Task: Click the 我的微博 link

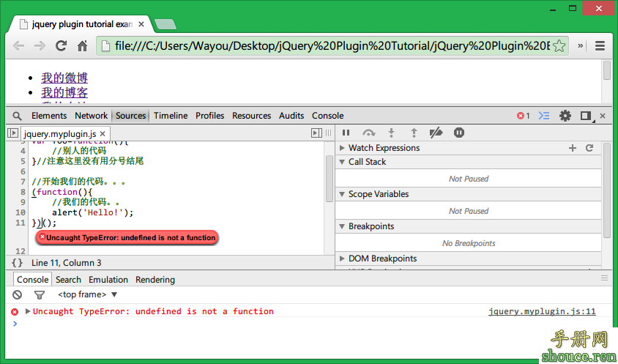Action: (x=64, y=78)
